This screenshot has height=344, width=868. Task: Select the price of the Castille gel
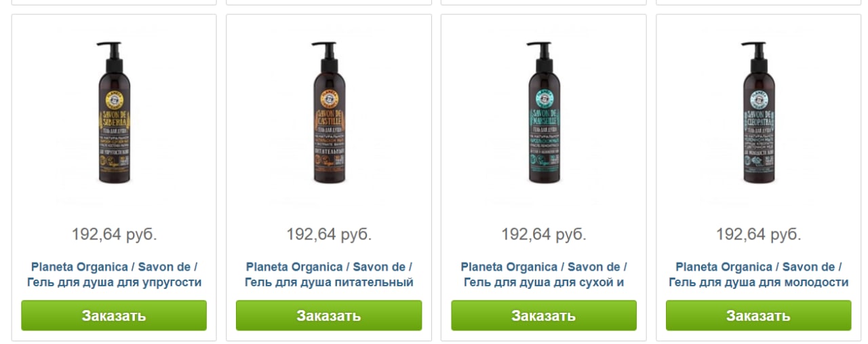(x=329, y=235)
